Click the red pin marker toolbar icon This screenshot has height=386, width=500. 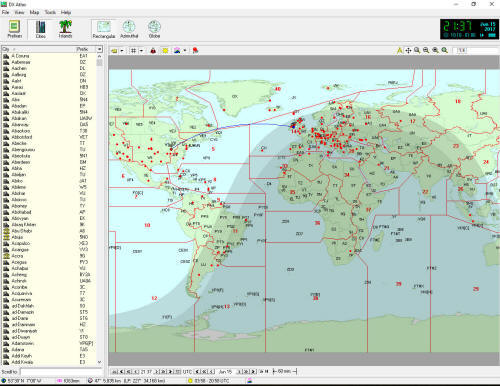(195, 51)
